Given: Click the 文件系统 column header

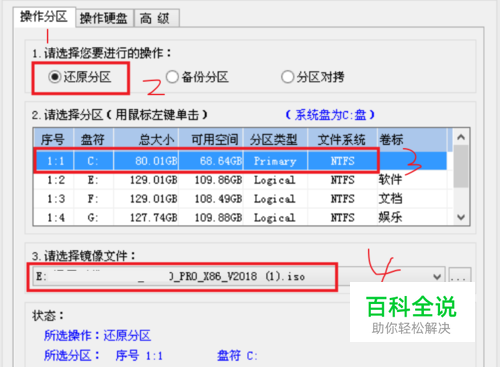Looking at the screenshot, I should [x=342, y=139].
